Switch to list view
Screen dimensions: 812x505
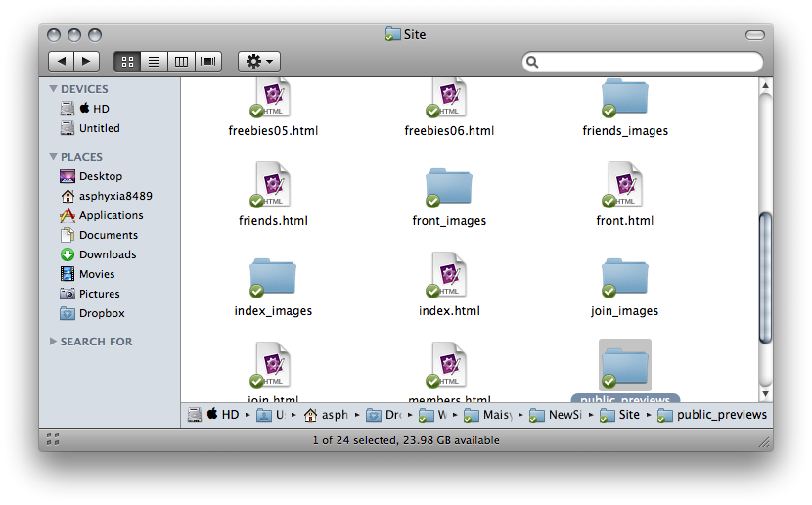tap(155, 62)
